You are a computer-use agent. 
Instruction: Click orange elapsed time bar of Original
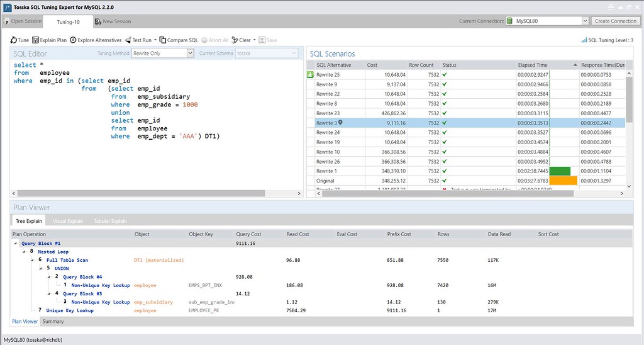point(563,181)
